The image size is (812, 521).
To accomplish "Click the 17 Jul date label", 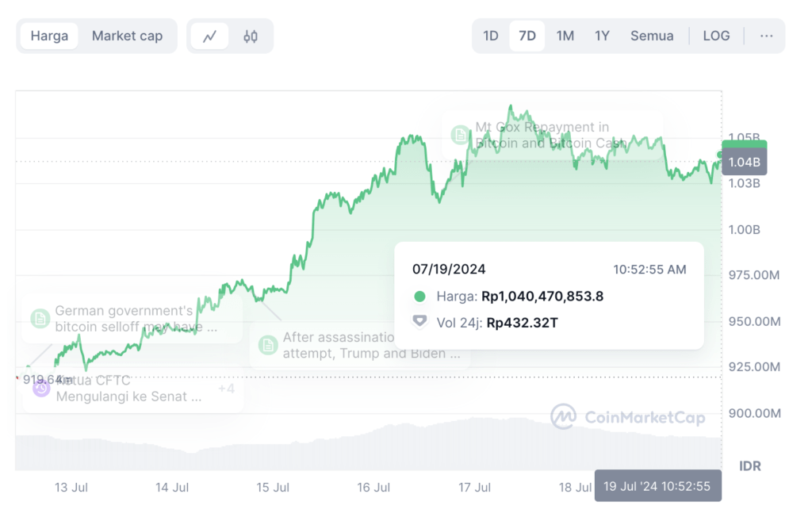I will click(x=474, y=488).
